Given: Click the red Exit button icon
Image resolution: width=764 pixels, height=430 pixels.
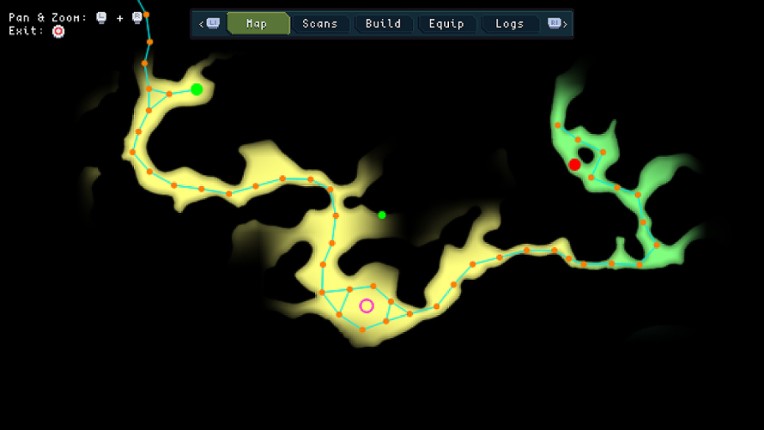Looking at the screenshot, I should (58, 32).
